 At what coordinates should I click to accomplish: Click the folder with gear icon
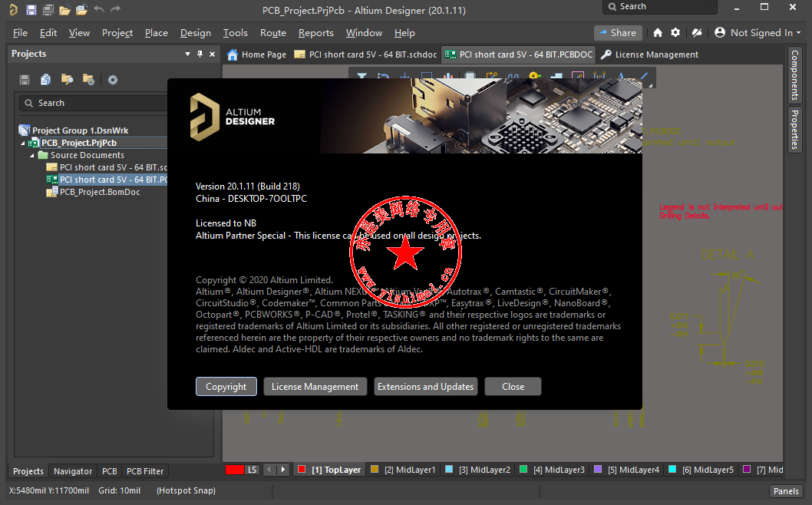click(x=88, y=80)
